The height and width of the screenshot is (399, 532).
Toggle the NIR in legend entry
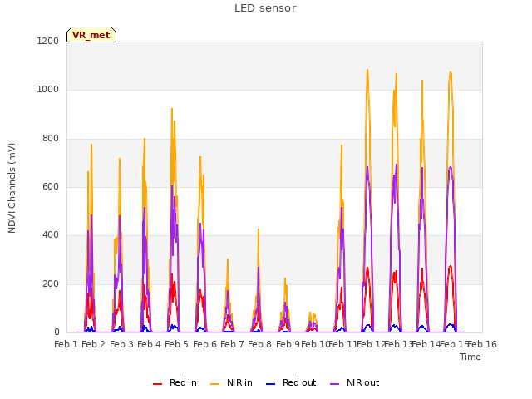(x=231, y=382)
